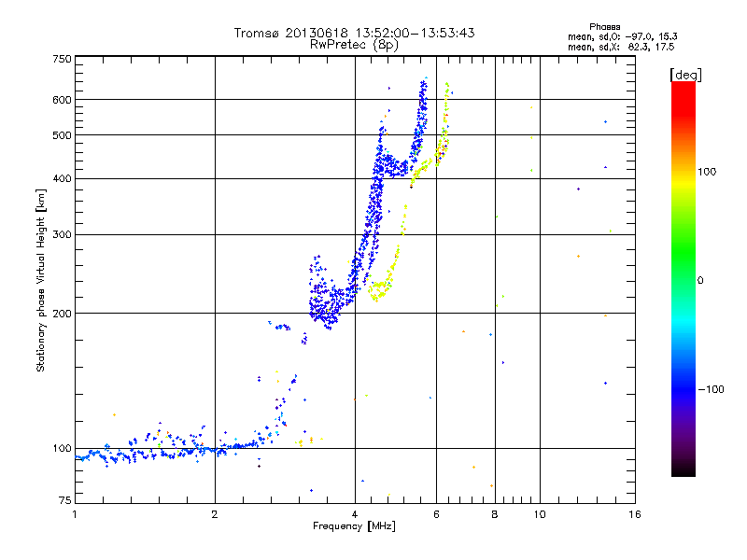The height and width of the screenshot is (560, 747).
Task: Click the y-axis tick label '750'
Action: coord(62,59)
